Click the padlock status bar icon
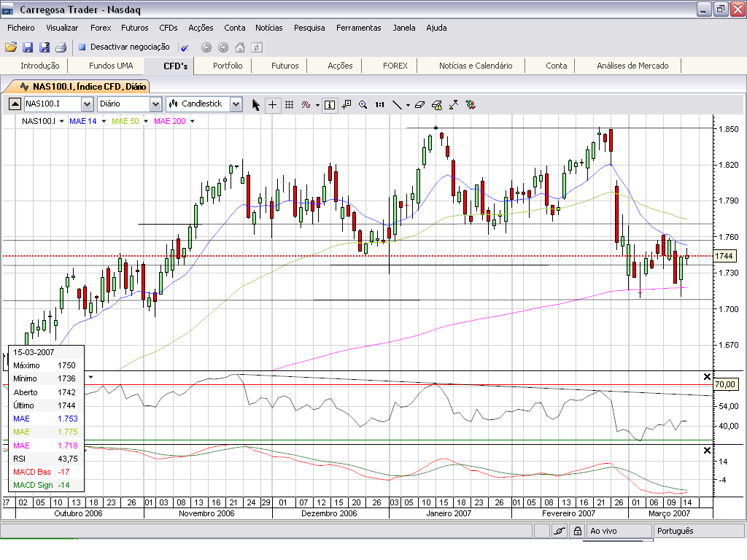Screen dimensions: 747x560 578,531
